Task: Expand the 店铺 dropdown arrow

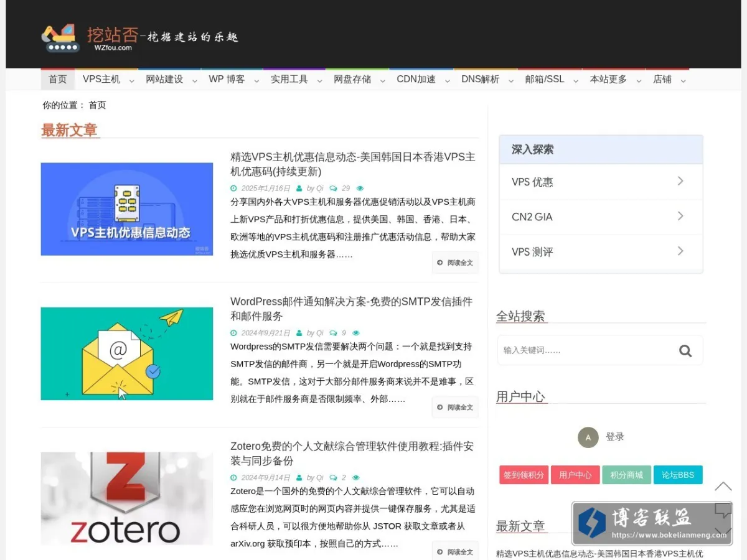Action: pos(683,81)
